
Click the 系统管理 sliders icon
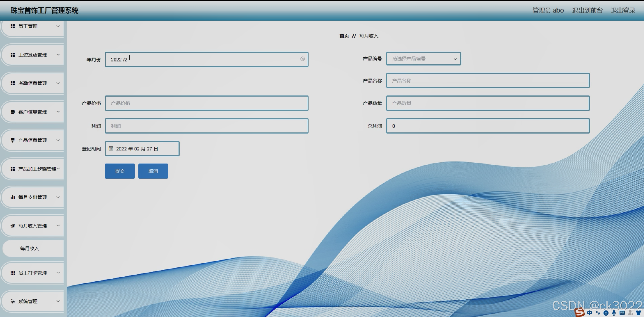[x=13, y=301]
